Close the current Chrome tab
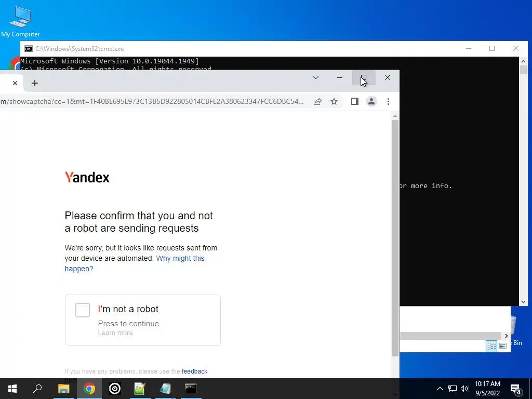The image size is (532, 399). click(15, 83)
